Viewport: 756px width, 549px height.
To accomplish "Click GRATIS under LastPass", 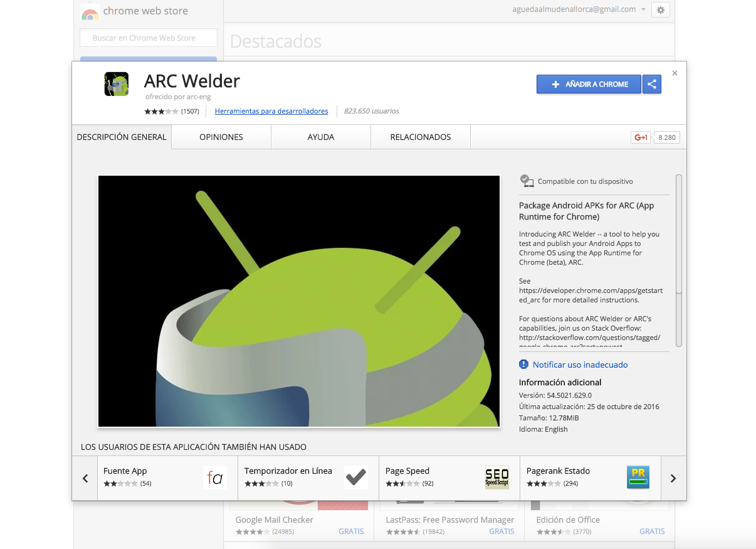I will (x=501, y=531).
